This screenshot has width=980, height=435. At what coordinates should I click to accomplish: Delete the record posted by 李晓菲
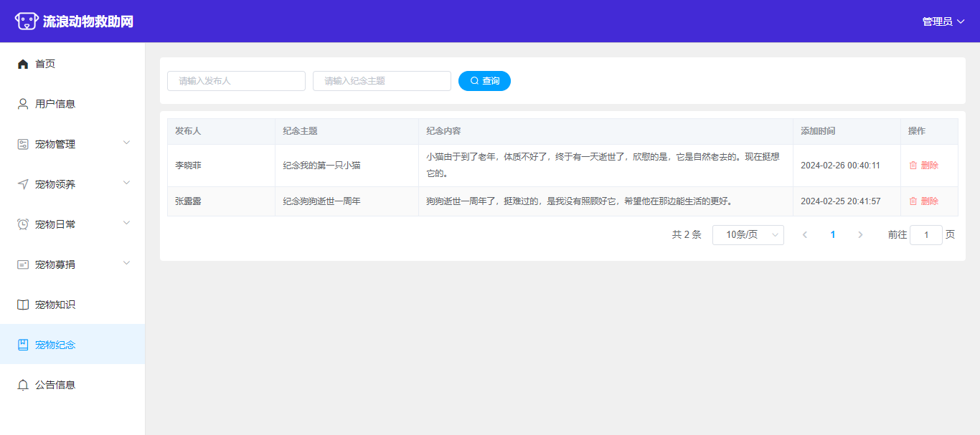coord(923,166)
